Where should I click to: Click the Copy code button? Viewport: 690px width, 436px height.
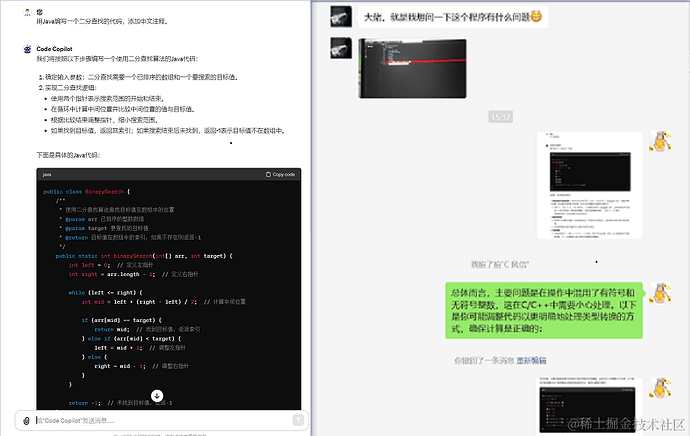point(280,175)
